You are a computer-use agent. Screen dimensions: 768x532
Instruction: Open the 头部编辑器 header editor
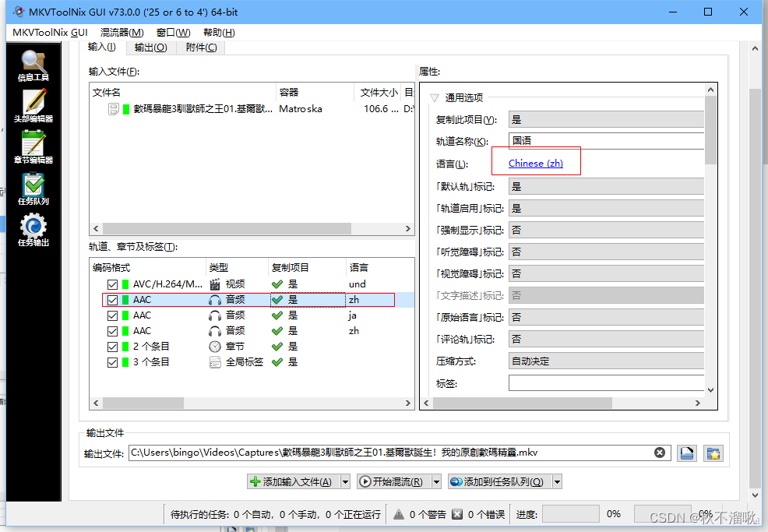click(x=33, y=106)
